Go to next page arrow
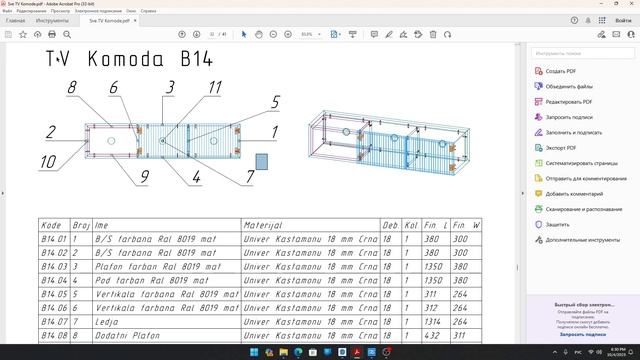 [196, 35]
